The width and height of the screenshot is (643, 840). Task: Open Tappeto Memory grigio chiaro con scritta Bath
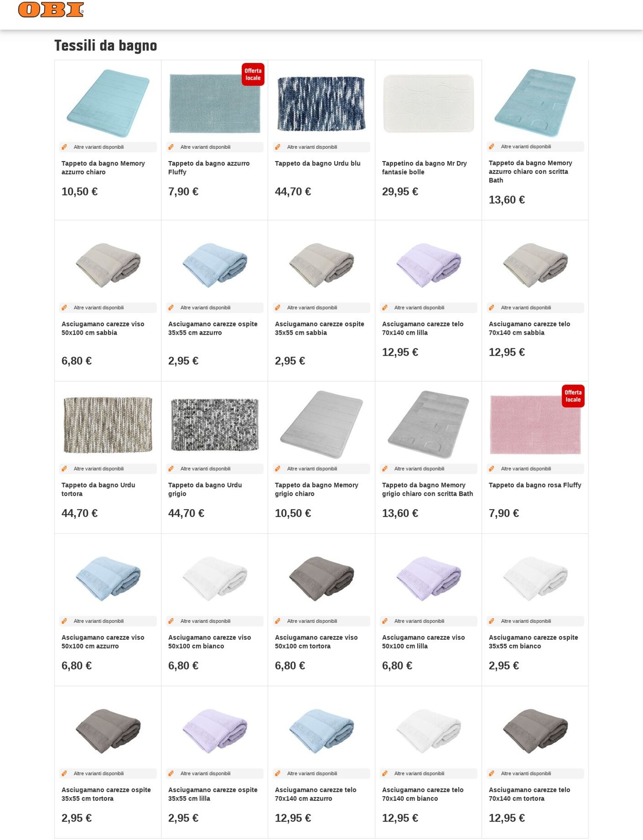coord(427,489)
